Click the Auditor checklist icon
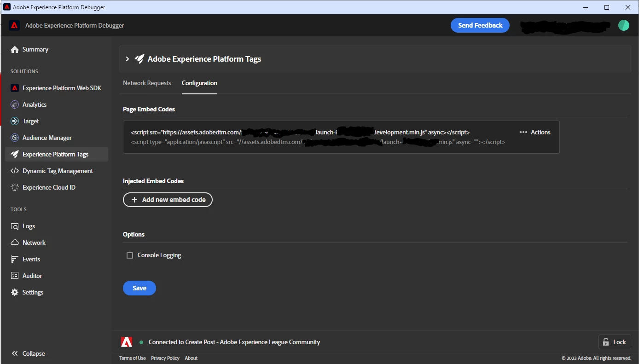The image size is (639, 364). (x=15, y=276)
